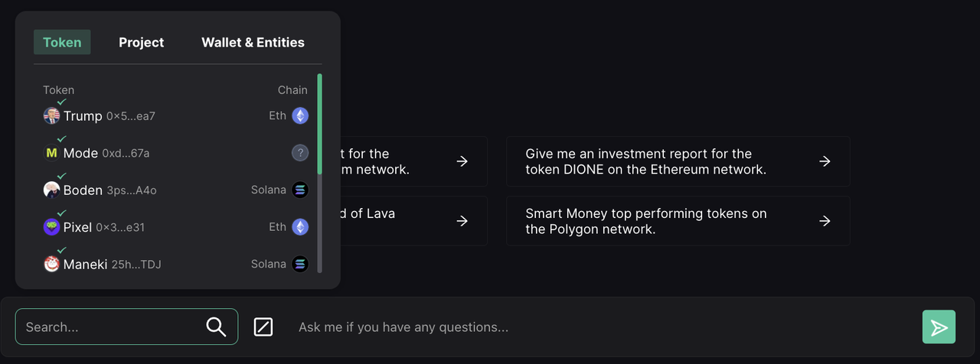Click the green send message button
The width and height of the screenshot is (980, 364).
tap(939, 327)
